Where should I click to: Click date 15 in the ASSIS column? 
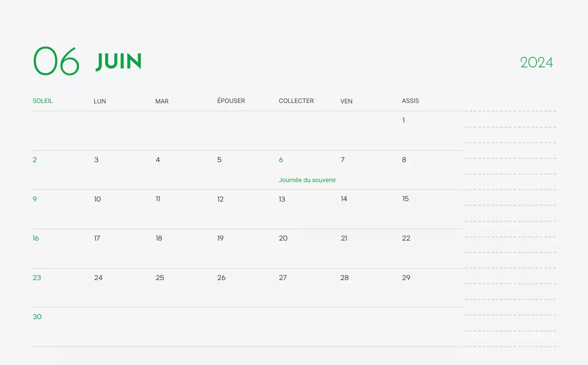tap(405, 199)
